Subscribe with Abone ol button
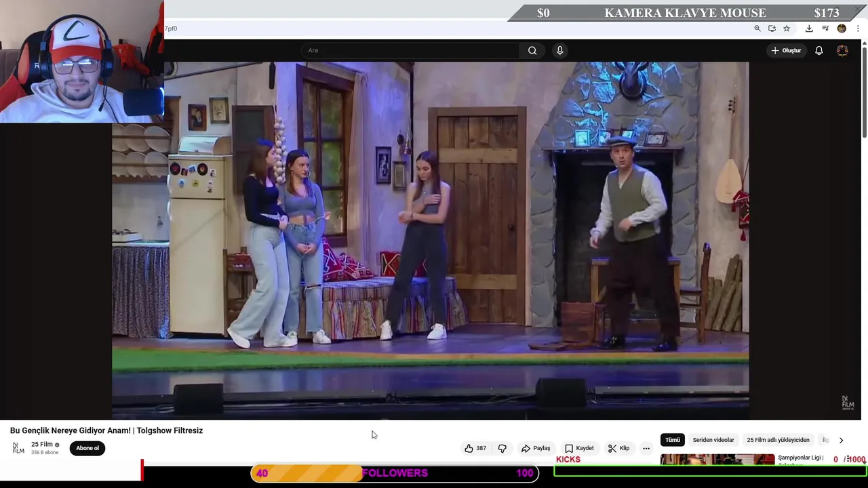This screenshot has width=868, height=488. click(x=87, y=448)
